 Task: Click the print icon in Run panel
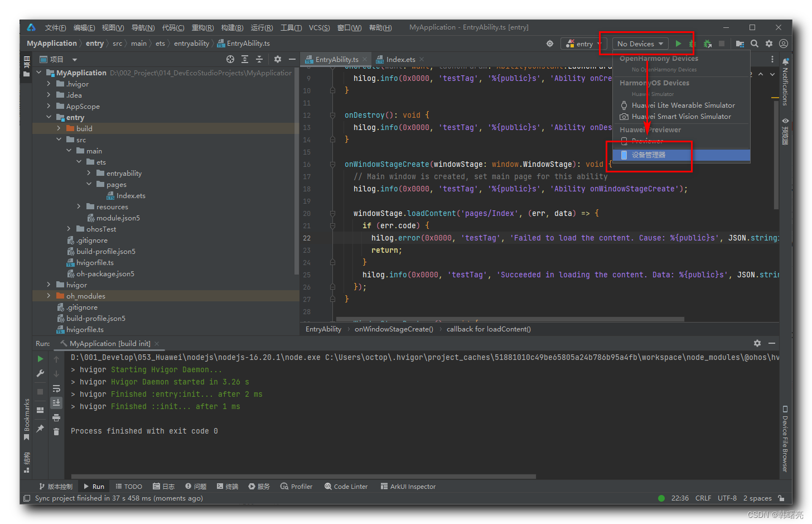click(x=56, y=417)
